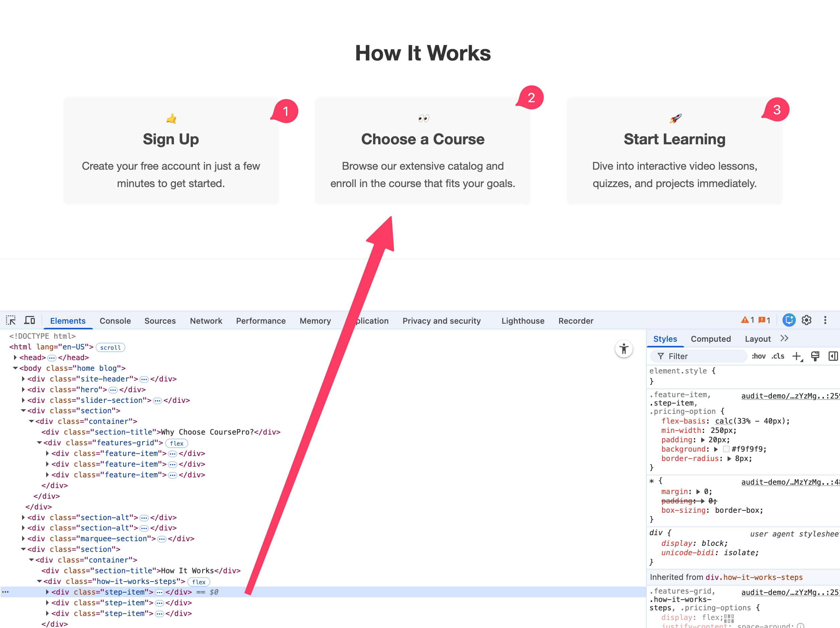840x628 pixels.
Task: Toggle the device toolbar
Action: [x=29, y=320]
